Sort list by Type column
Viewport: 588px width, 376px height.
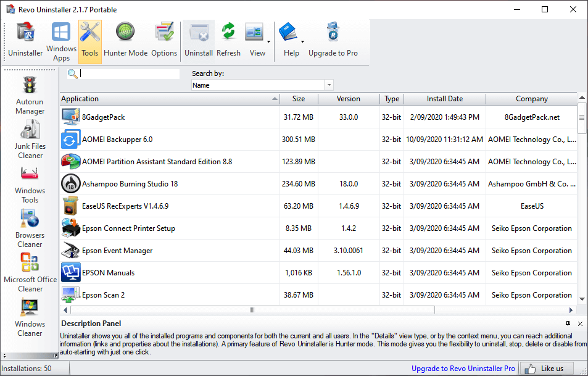click(392, 99)
